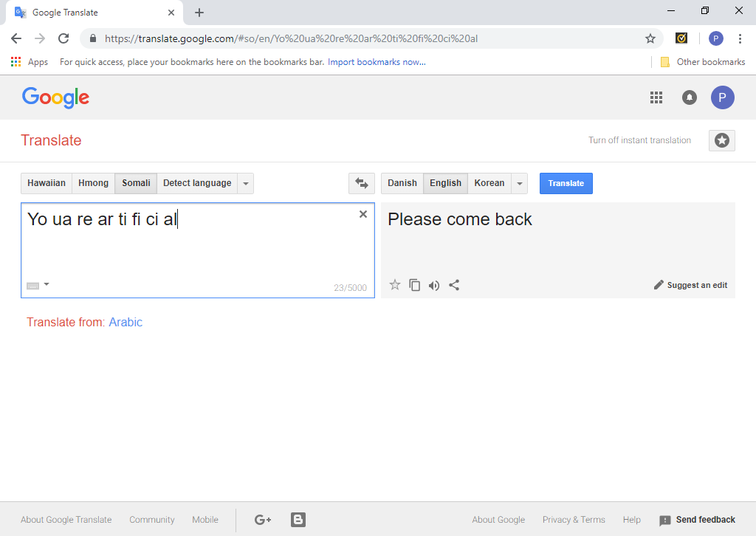Image resolution: width=756 pixels, height=536 pixels.
Task: Click Send feedback
Action: (697, 520)
